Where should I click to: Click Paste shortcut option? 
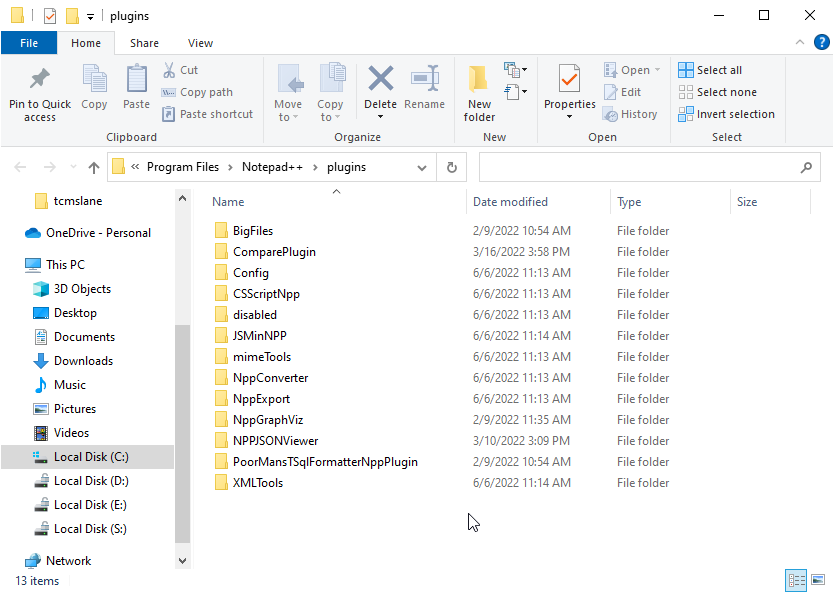[207, 114]
